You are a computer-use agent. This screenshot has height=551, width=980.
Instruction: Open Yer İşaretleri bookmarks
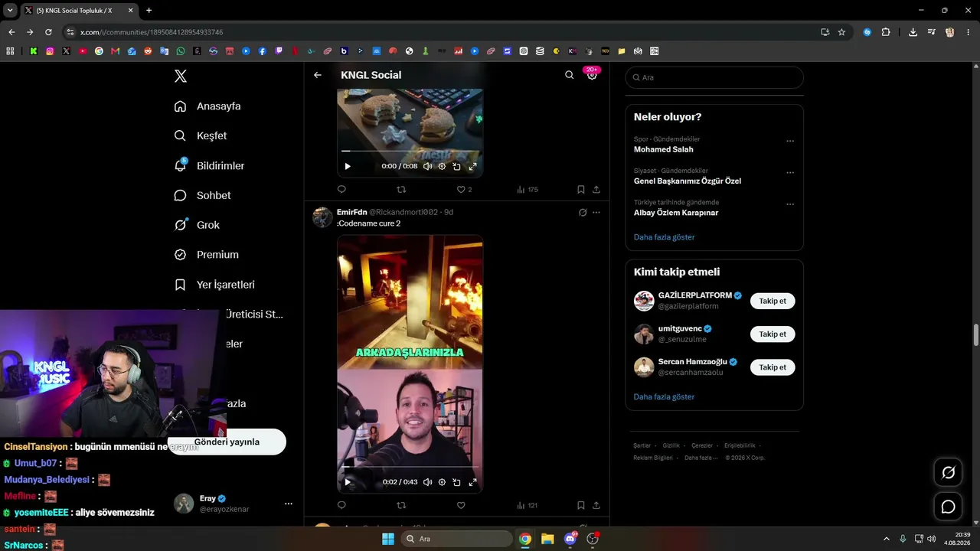pos(214,285)
